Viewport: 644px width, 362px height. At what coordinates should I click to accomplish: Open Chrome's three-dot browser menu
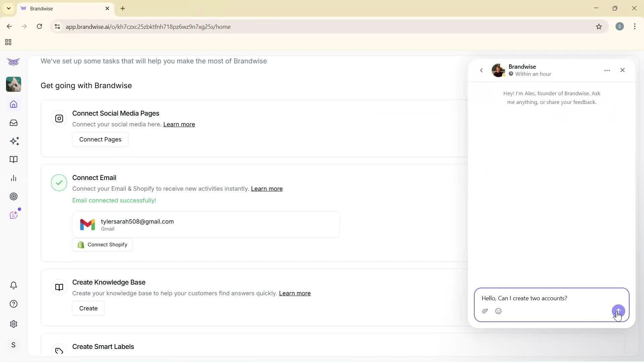tap(635, 26)
